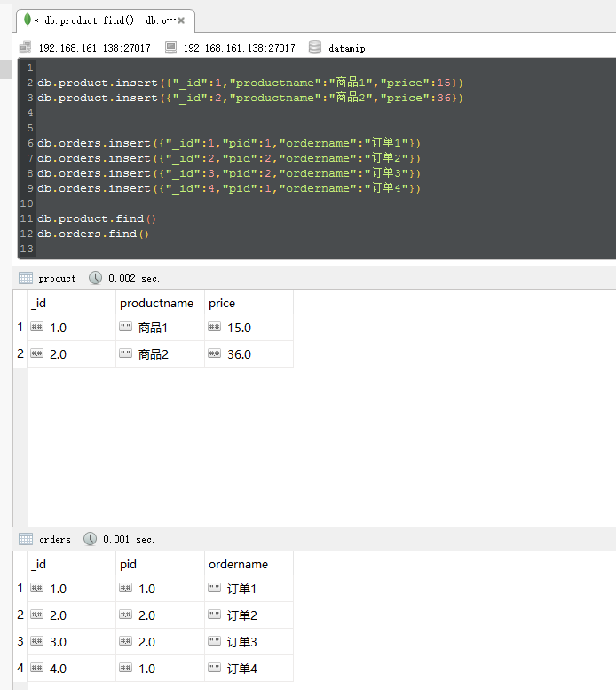Viewport: 616px width, 690px height.
Task: Click the string type icon beside 订单1
Action: (x=214, y=588)
